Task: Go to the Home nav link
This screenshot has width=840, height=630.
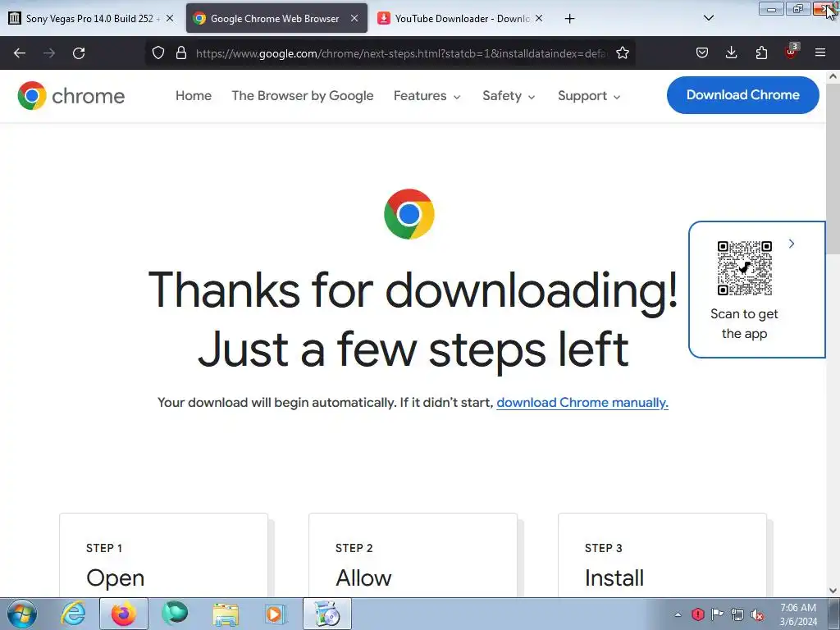Action: coord(194,96)
